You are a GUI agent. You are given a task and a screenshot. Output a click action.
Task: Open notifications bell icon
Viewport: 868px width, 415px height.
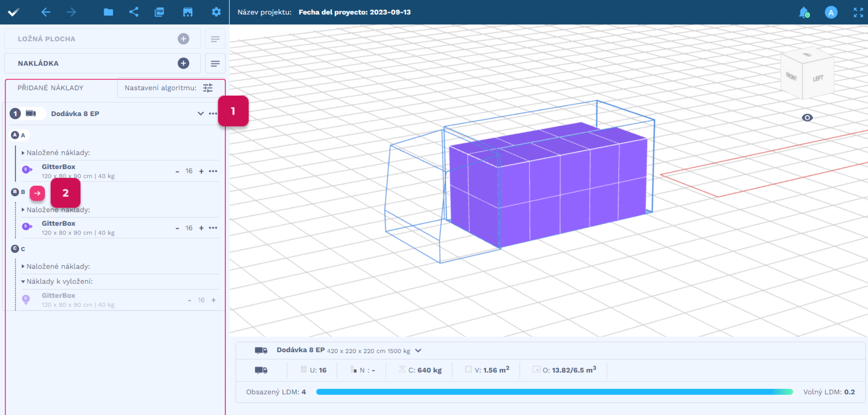[804, 13]
